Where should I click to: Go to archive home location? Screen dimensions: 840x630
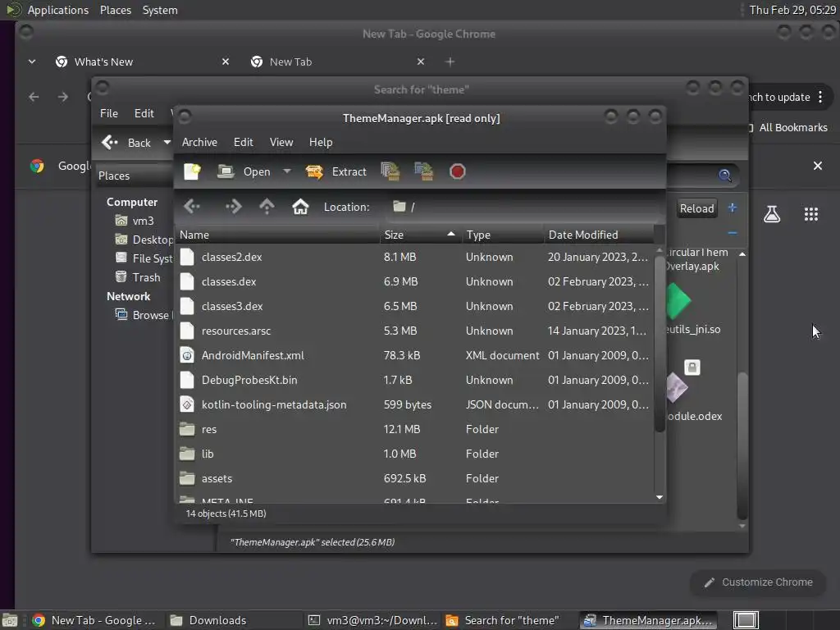(x=300, y=207)
